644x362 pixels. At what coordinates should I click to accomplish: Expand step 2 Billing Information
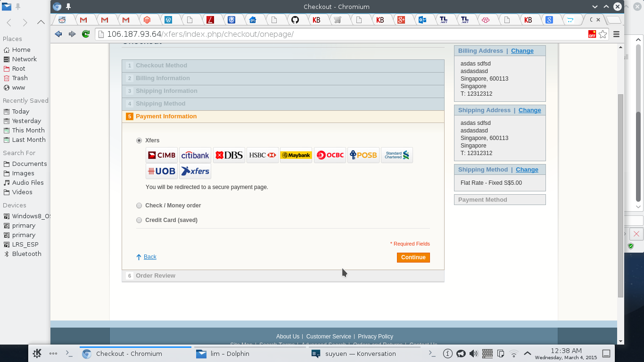coord(283,78)
